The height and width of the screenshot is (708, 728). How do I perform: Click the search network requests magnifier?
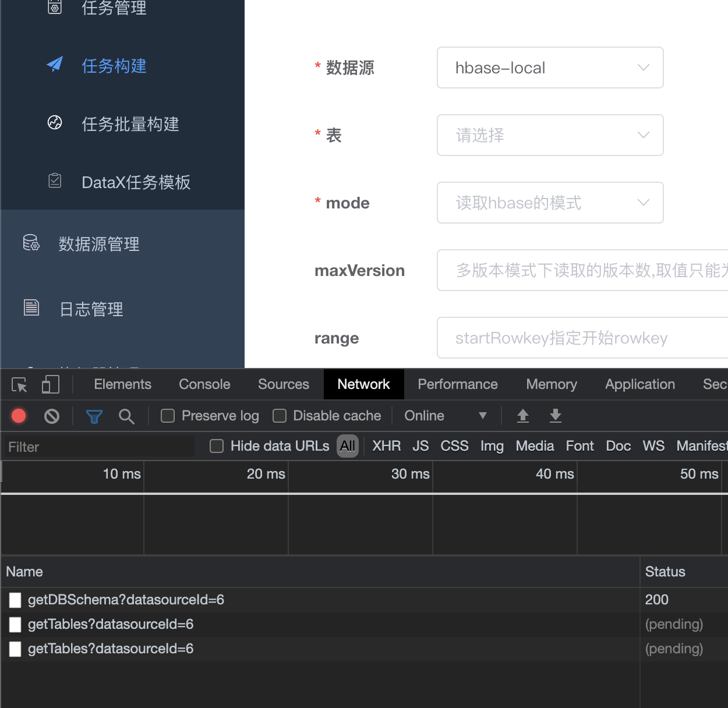point(127,416)
